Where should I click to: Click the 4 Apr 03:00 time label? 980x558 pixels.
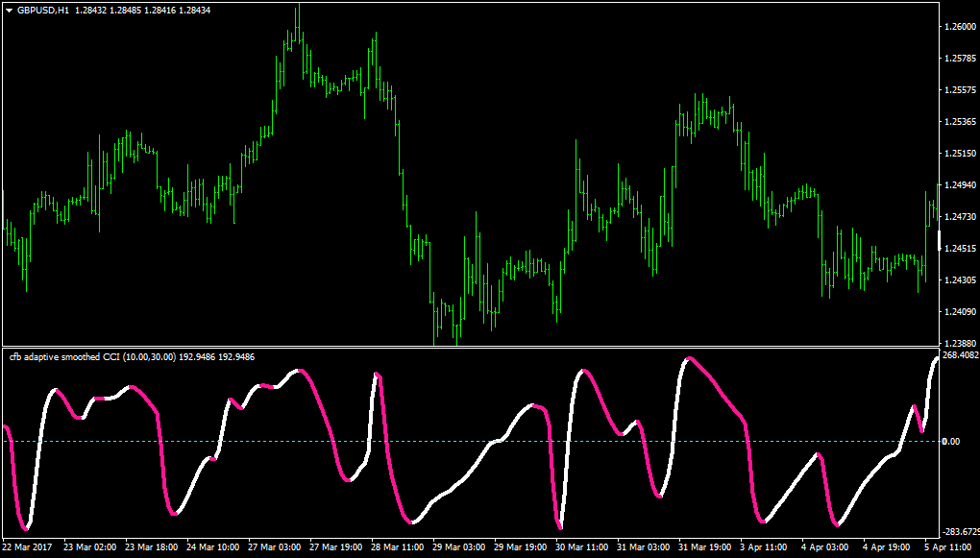pyautogui.click(x=826, y=546)
